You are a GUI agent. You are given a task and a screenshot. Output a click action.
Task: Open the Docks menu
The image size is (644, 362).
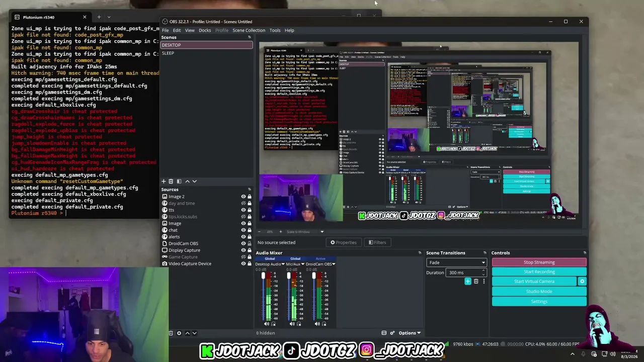[205, 30]
